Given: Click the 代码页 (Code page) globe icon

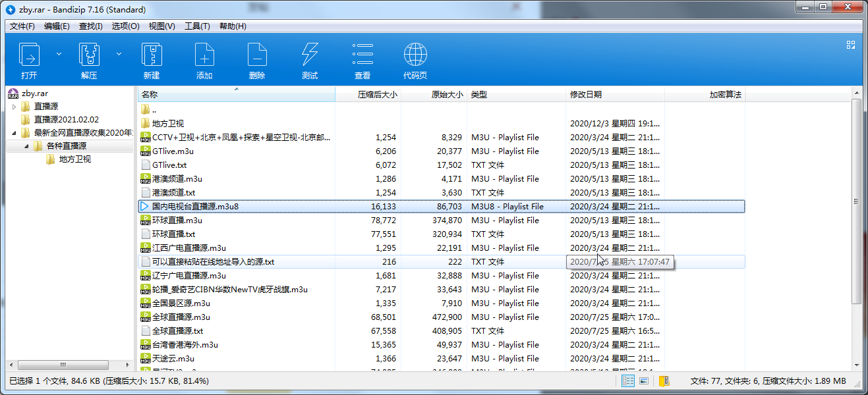Looking at the screenshot, I should pyautogui.click(x=415, y=55).
